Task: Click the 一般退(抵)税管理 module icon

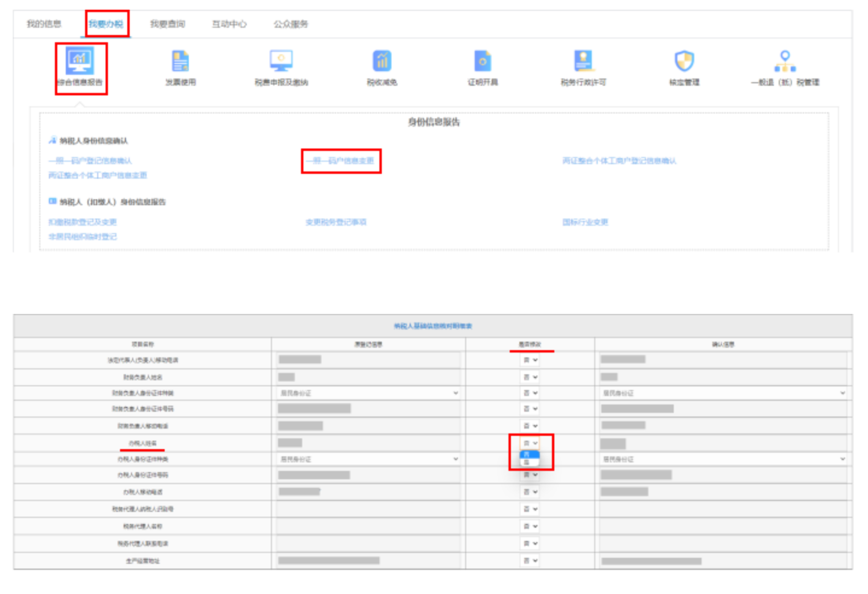Action: pyautogui.click(x=784, y=62)
